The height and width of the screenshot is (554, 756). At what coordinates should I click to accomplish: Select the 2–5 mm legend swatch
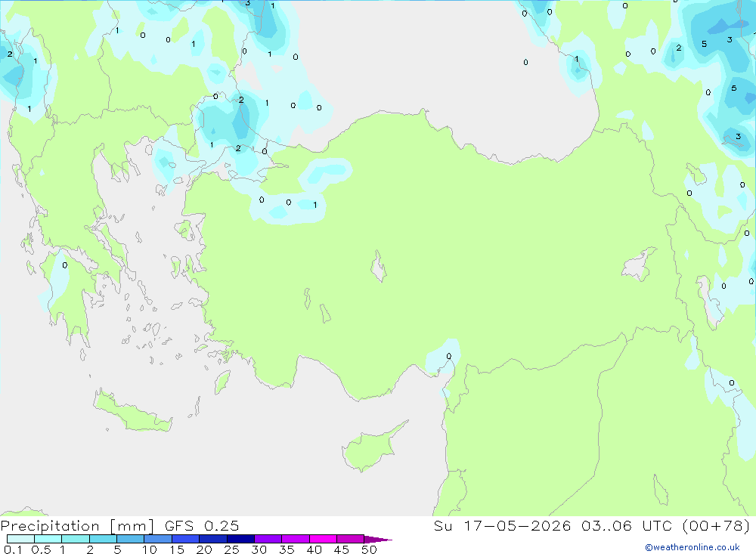point(103,539)
